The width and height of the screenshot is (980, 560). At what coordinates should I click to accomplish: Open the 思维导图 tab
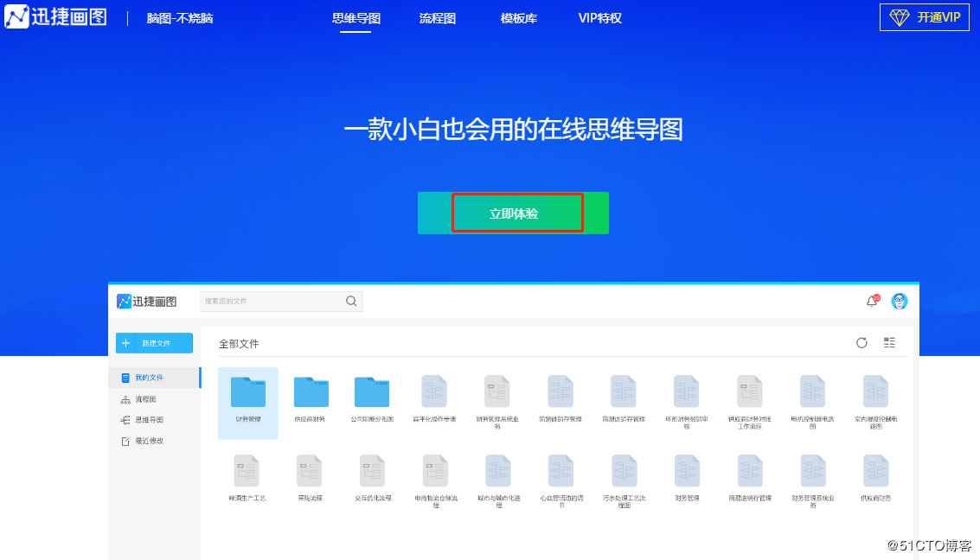tap(356, 18)
